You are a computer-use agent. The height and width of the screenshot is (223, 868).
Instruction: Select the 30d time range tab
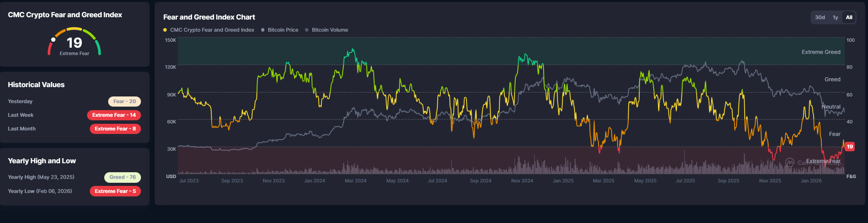click(x=820, y=18)
